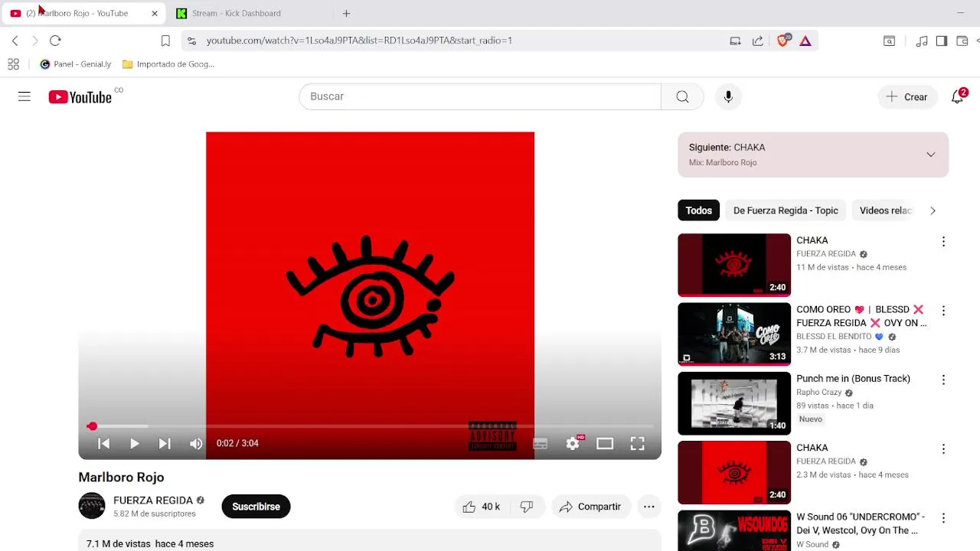This screenshot has height=551, width=980.
Task: Click the search magnifier button
Action: point(682,96)
